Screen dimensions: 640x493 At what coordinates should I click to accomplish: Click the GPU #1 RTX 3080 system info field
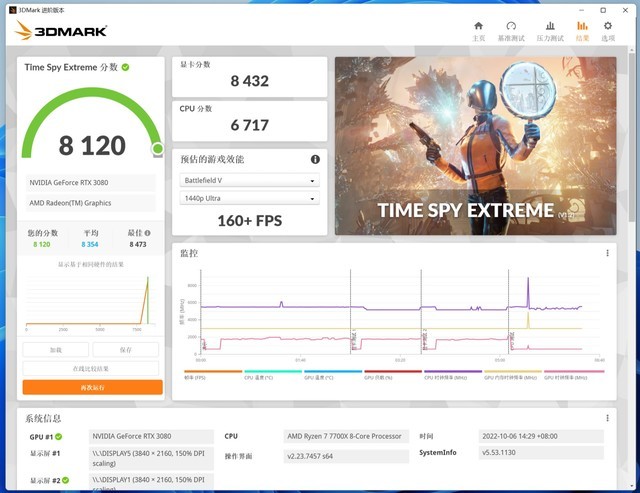coord(151,436)
